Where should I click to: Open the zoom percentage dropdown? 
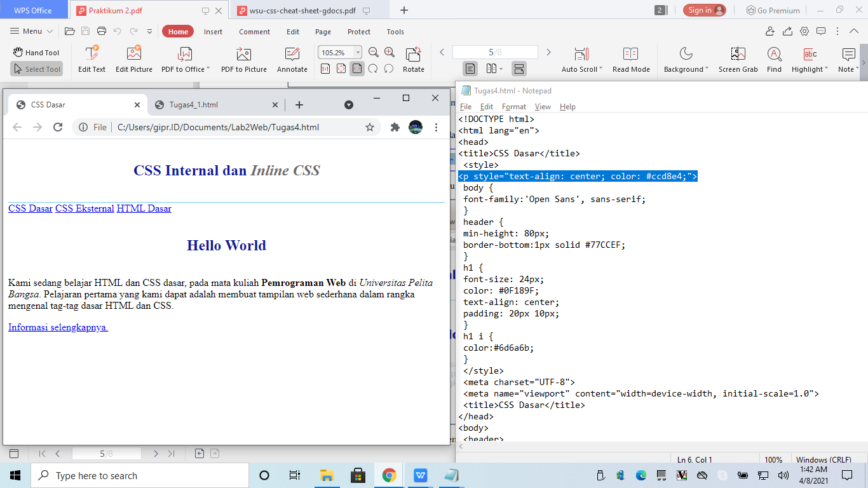[356, 52]
